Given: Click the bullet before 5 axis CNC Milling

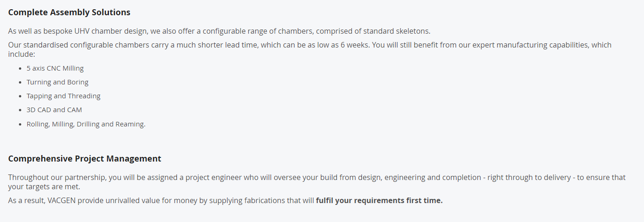Looking at the screenshot, I should 21,69.
